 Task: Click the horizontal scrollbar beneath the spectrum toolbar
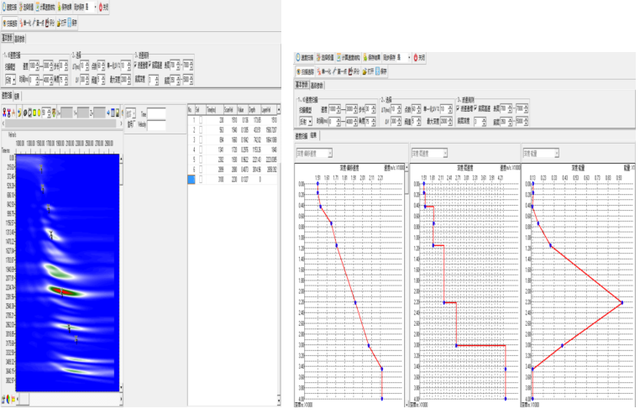tap(62, 123)
